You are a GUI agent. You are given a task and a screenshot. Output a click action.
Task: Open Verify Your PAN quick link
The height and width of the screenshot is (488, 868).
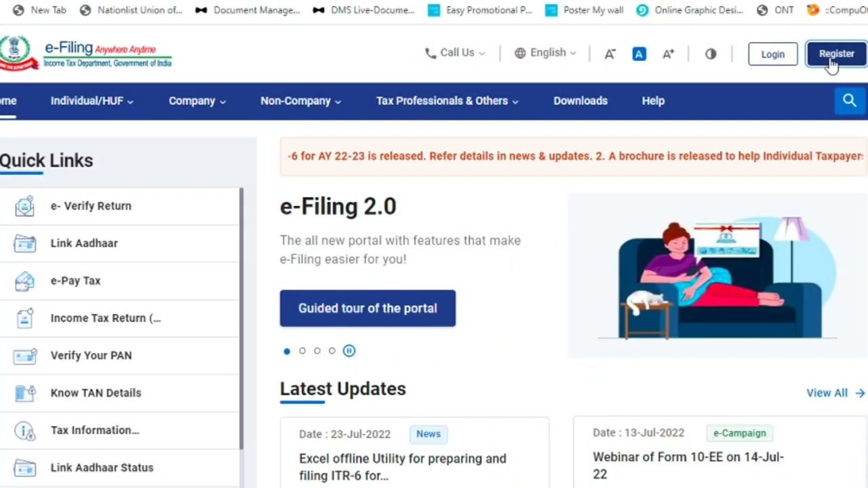click(x=120, y=355)
